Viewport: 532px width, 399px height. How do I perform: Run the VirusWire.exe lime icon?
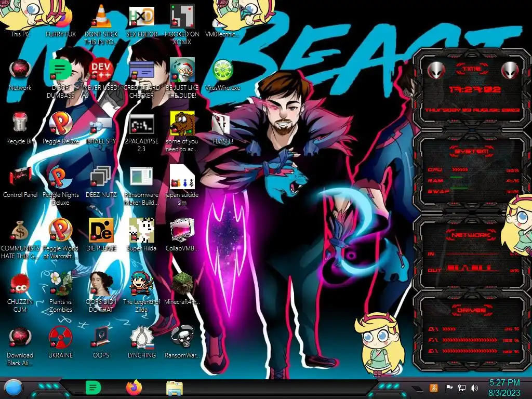point(222,75)
